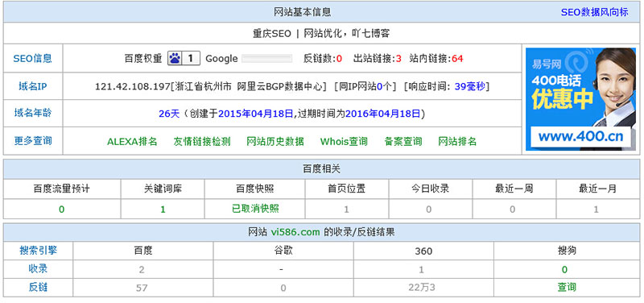Open the 400电话 advertisement banner
Screen dimensions: 644x303
(x=580, y=99)
